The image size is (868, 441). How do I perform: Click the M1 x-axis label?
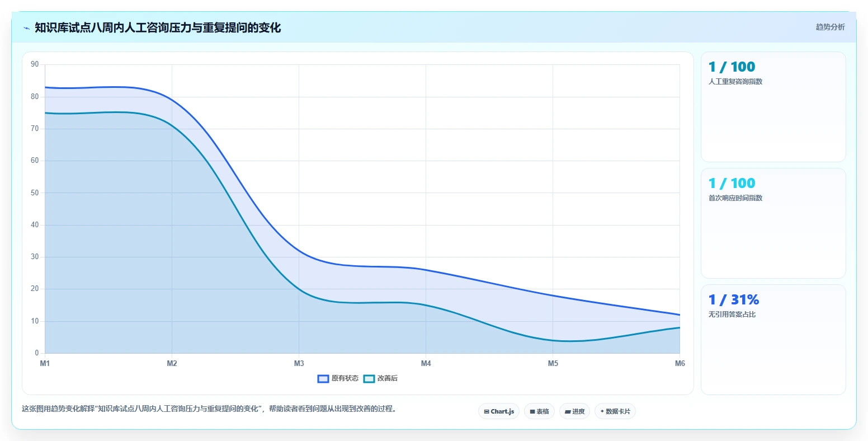pyautogui.click(x=45, y=364)
